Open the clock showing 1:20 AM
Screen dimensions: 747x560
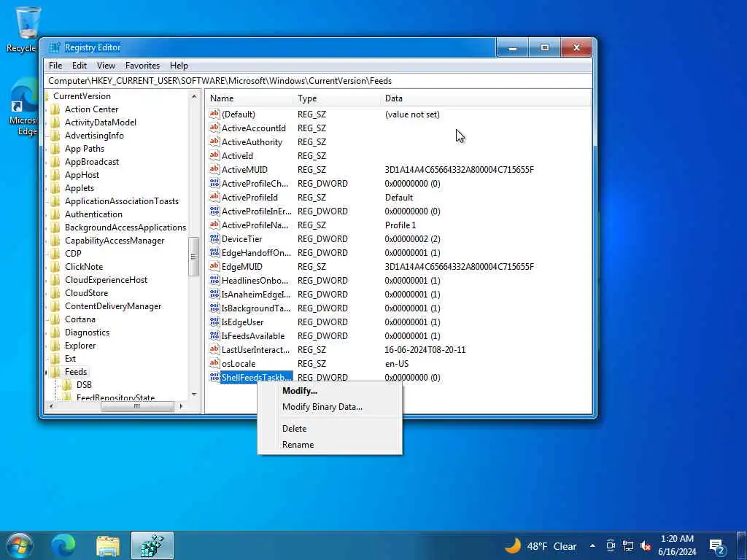pyautogui.click(x=677, y=545)
